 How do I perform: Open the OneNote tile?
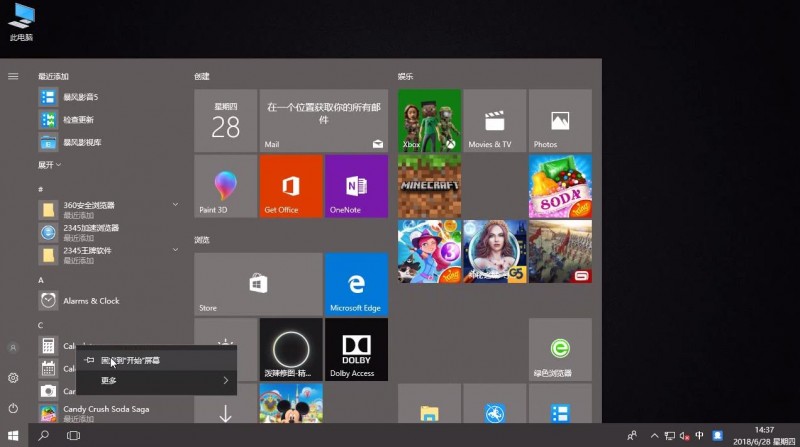[356, 186]
